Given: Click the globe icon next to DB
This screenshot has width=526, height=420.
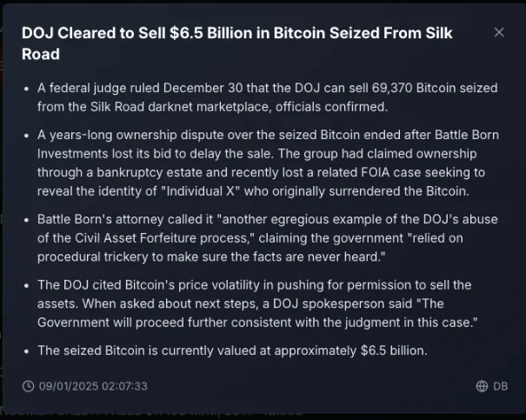Looking at the screenshot, I should pos(482,386).
